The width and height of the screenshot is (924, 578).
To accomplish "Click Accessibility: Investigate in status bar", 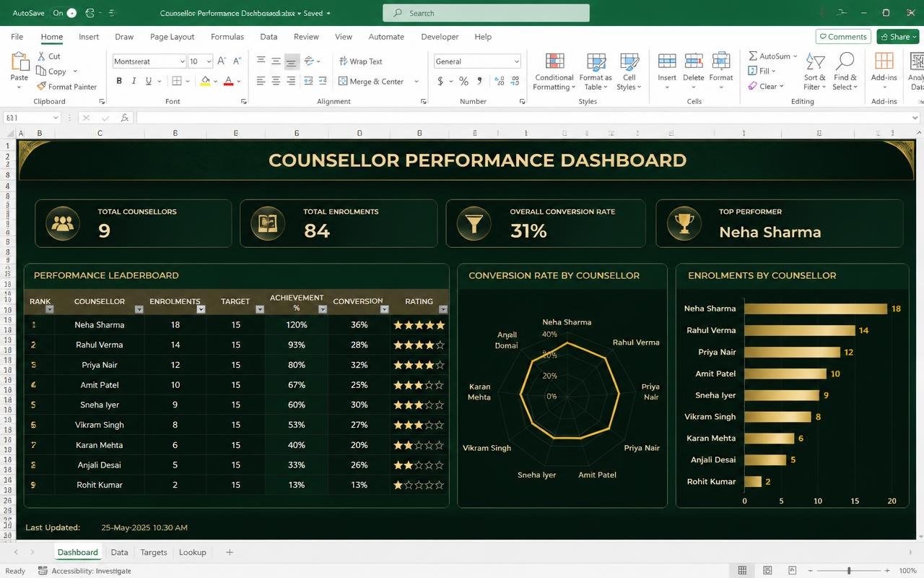I will tap(85, 571).
